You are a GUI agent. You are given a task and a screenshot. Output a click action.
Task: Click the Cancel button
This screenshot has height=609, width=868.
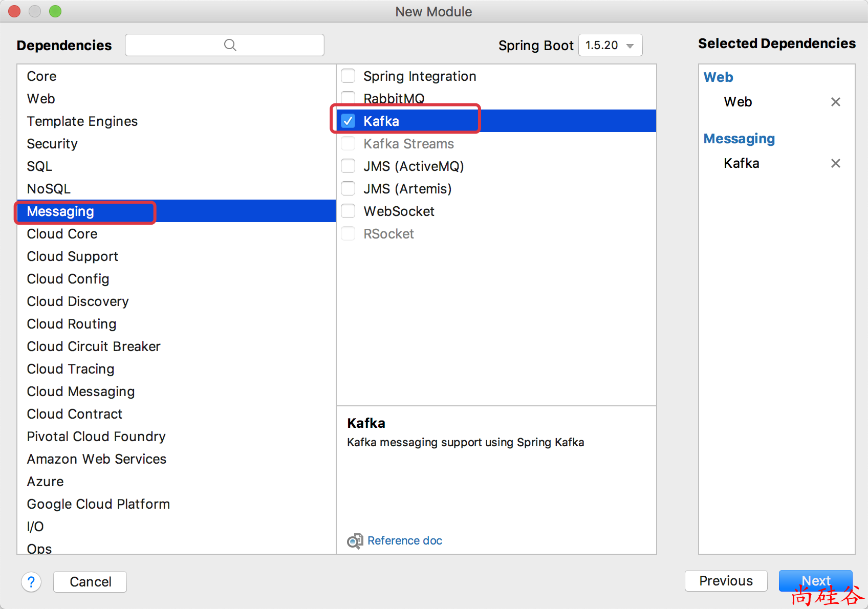point(90,582)
